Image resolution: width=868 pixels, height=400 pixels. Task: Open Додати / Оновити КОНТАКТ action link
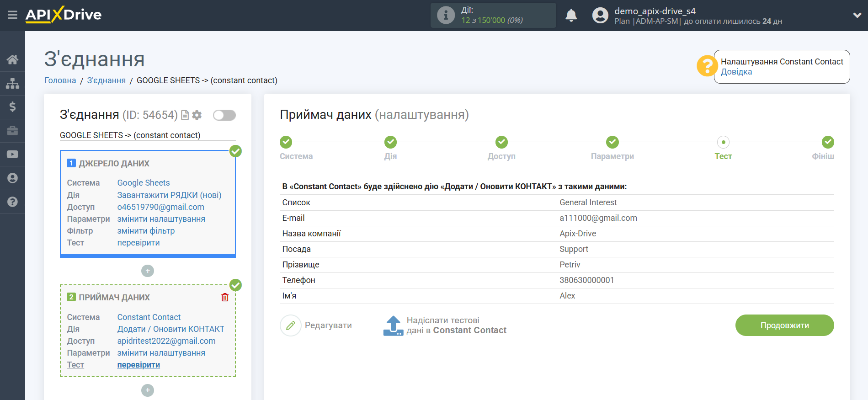[171, 329]
